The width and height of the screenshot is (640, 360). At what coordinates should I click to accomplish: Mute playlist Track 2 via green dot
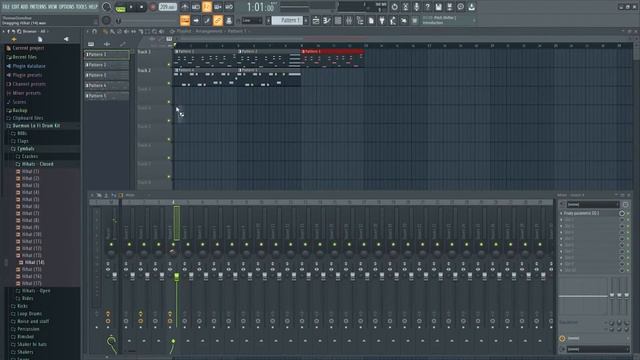[169, 83]
